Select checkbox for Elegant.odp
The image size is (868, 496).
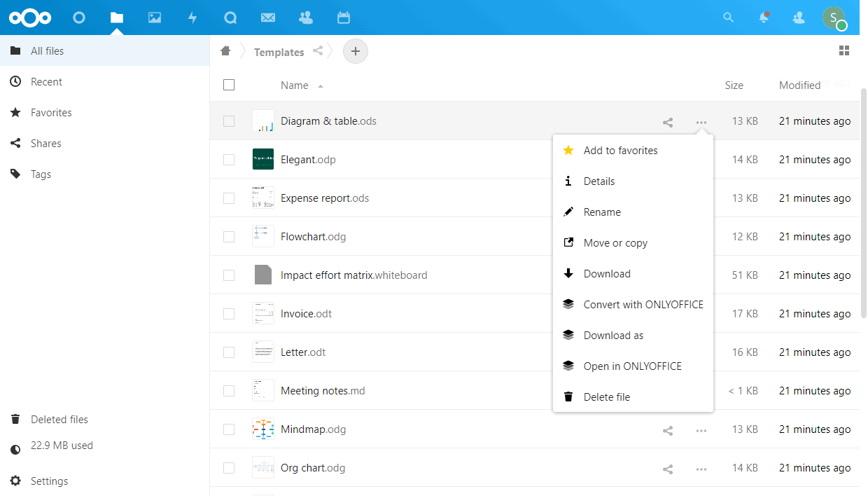229,160
